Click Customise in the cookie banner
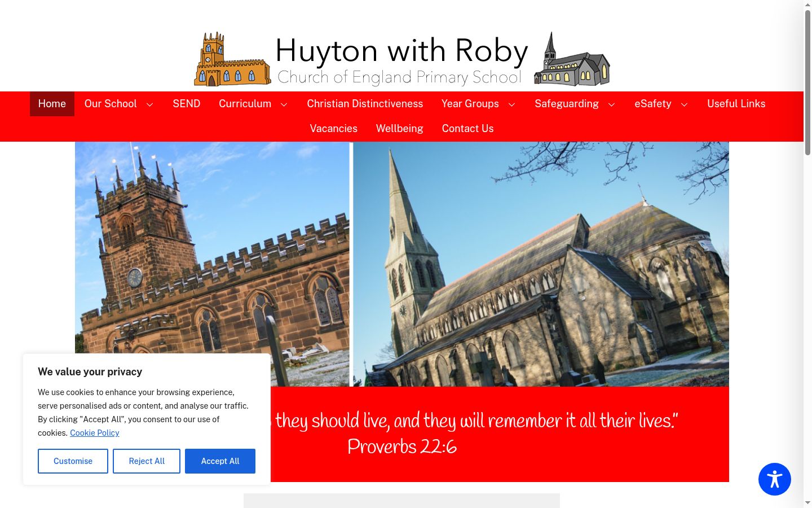The width and height of the screenshot is (812, 508). pyautogui.click(x=73, y=461)
